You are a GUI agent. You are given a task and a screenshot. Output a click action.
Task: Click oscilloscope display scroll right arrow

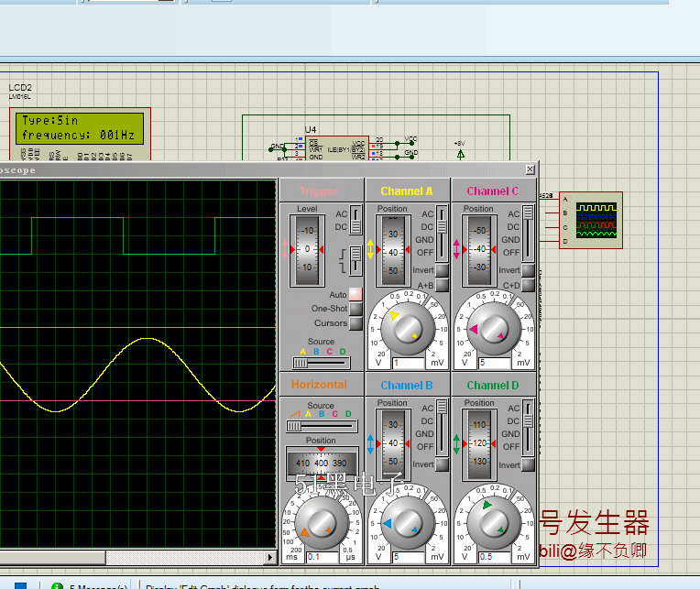point(269,557)
